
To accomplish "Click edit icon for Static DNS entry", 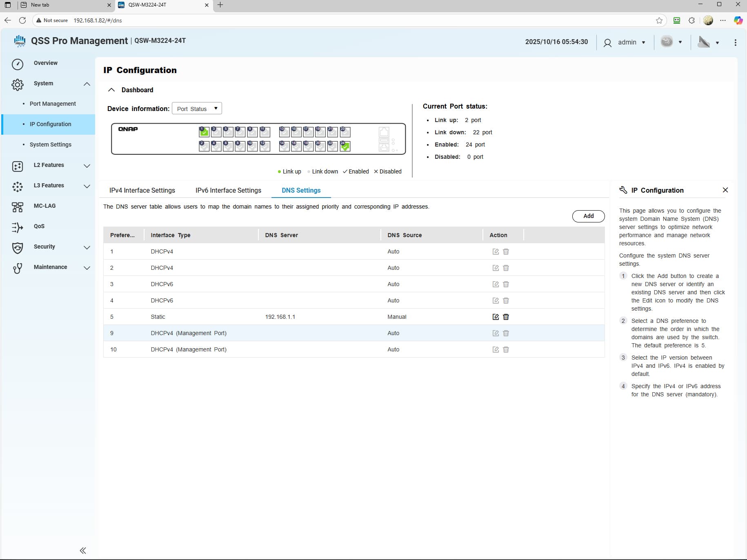I will pyautogui.click(x=496, y=317).
